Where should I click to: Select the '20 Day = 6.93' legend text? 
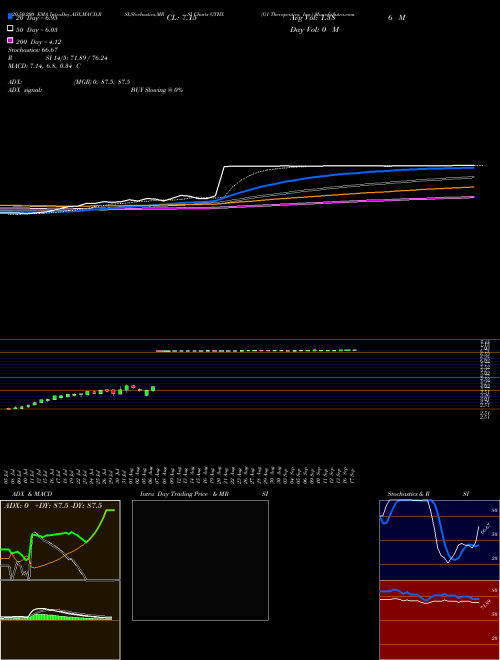pyautogui.click(x=36, y=18)
